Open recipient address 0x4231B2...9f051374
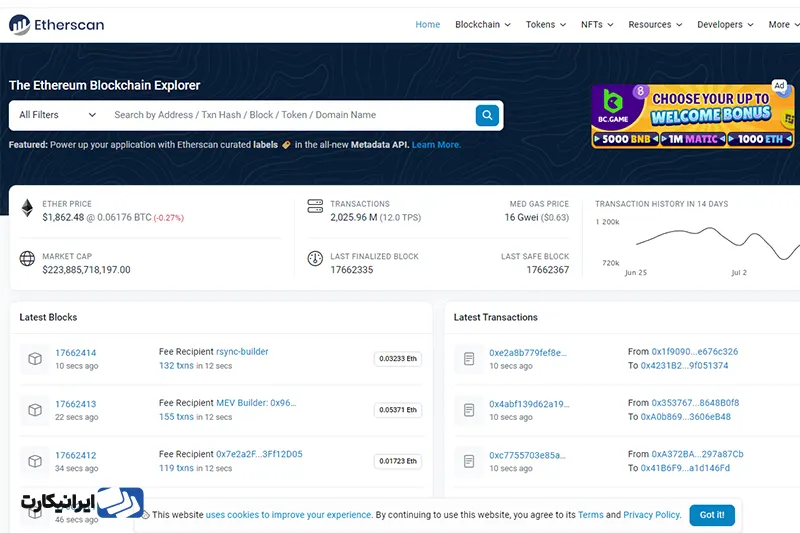 coord(685,366)
